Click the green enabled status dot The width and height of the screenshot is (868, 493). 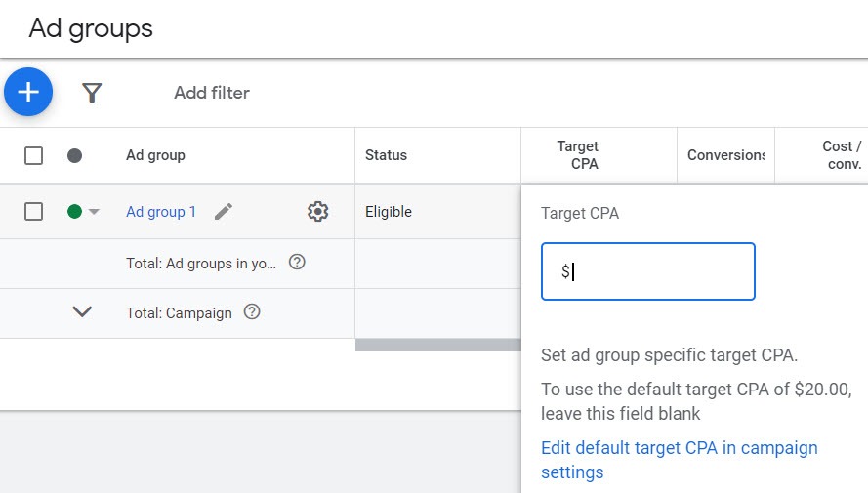74,212
